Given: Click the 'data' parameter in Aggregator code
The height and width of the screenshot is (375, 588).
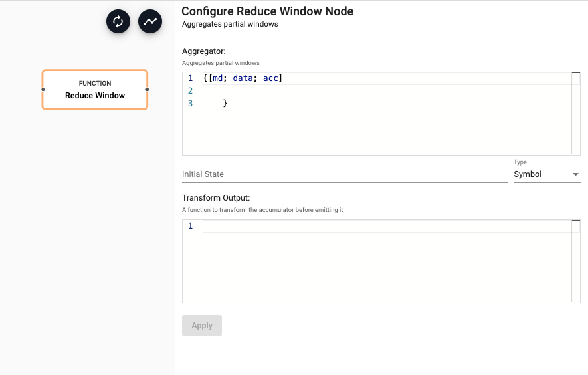Looking at the screenshot, I should (x=243, y=78).
